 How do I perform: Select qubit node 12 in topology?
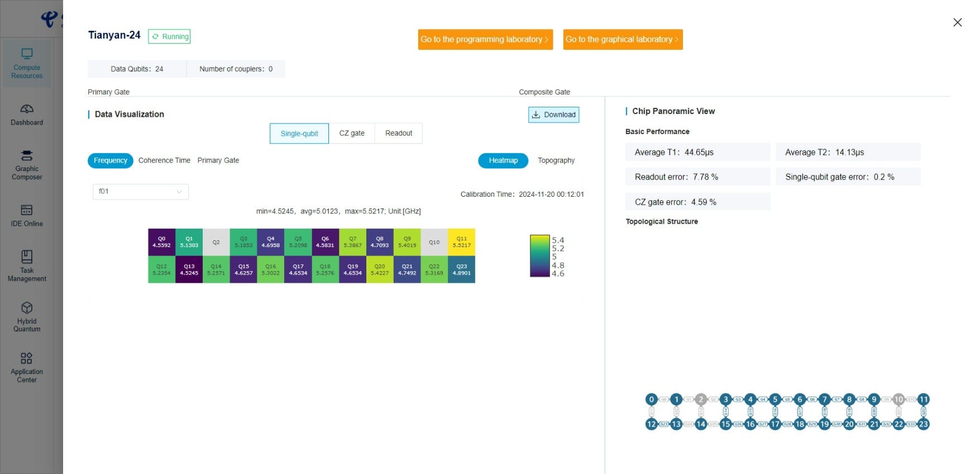651,424
